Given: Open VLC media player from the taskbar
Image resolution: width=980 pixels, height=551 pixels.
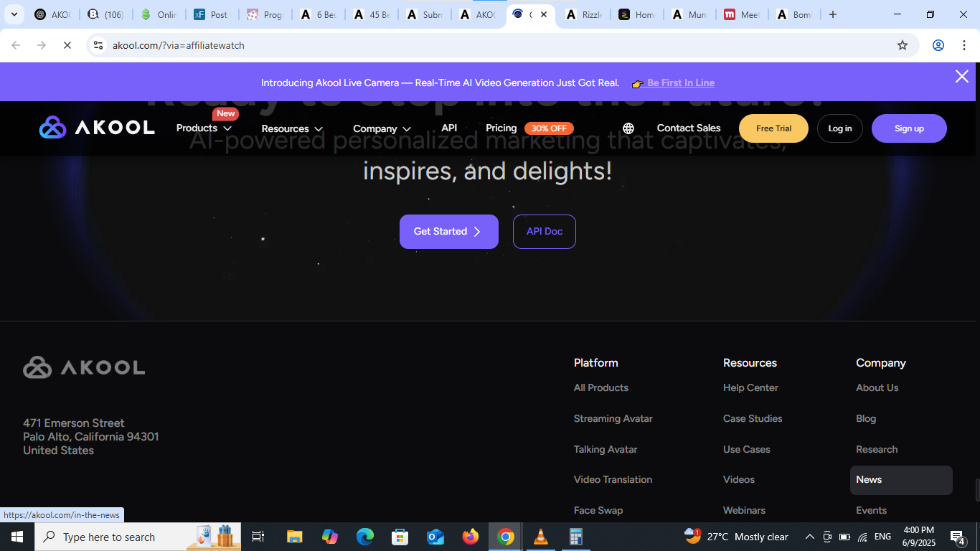Looking at the screenshot, I should pos(541,537).
